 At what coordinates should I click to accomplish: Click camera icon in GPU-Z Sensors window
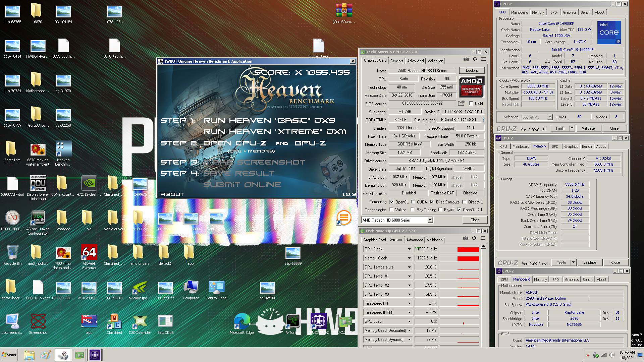pyautogui.click(x=466, y=238)
